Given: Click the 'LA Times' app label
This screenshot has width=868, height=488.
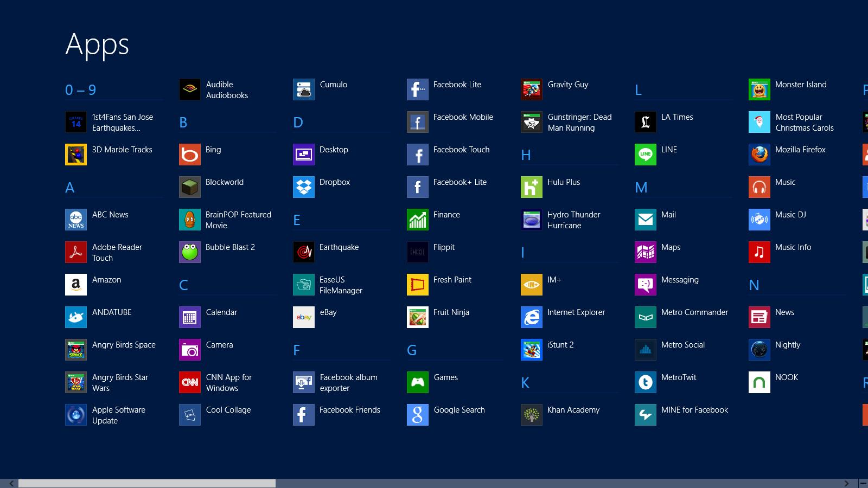Looking at the screenshot, I should (x=677, y=117).
